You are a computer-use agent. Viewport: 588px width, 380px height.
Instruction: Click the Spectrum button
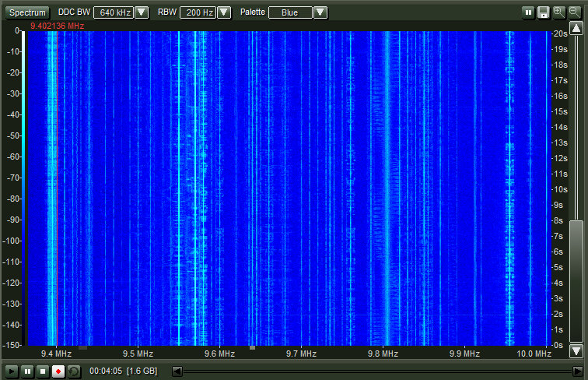pyautogui.click(x=27, y=12)
